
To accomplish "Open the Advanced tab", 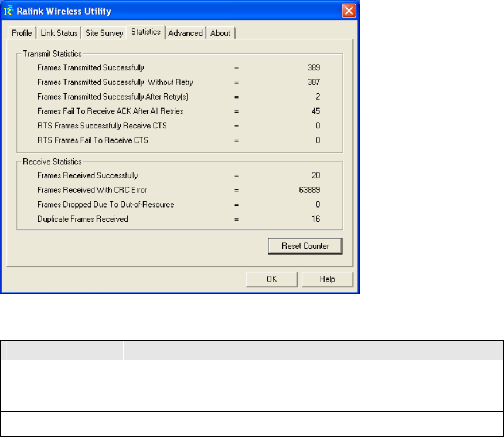I will (x=185, y=33).
